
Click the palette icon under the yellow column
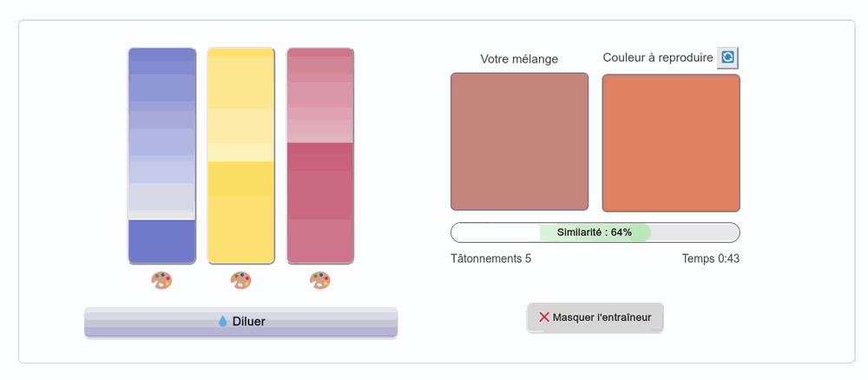click(240, 280)
